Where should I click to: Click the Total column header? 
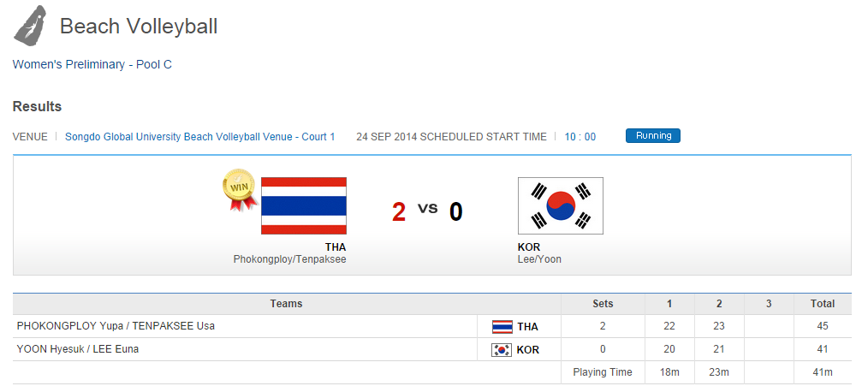point(823,304)
